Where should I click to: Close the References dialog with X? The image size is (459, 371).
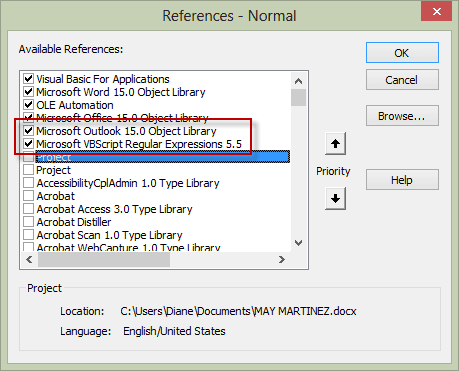coord(437,12)
